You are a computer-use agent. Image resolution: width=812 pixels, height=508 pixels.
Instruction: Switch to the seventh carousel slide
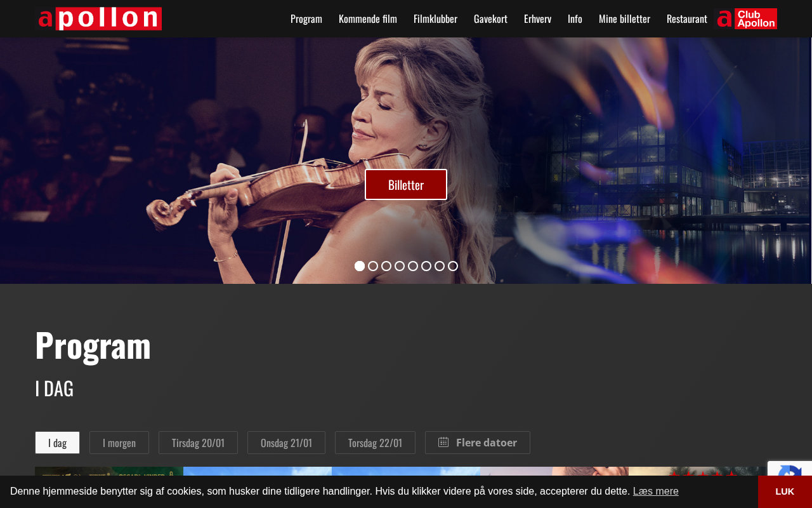point(440,266)
